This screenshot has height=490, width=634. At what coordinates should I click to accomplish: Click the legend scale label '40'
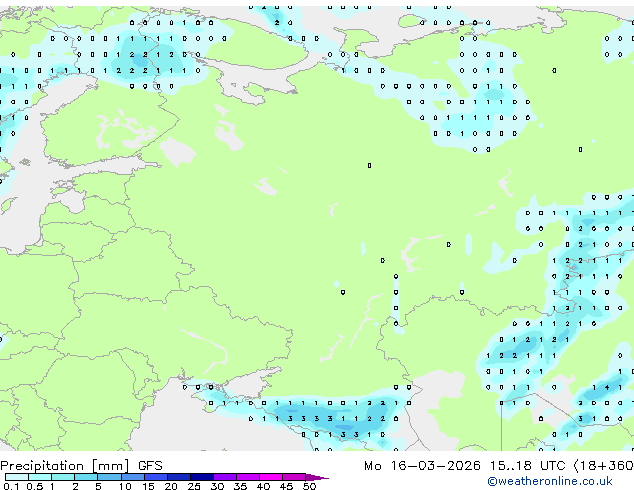263,486
